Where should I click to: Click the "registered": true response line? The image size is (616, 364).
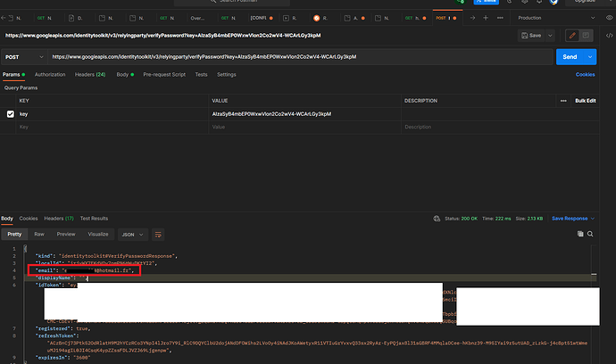click(x=62, y=328)
